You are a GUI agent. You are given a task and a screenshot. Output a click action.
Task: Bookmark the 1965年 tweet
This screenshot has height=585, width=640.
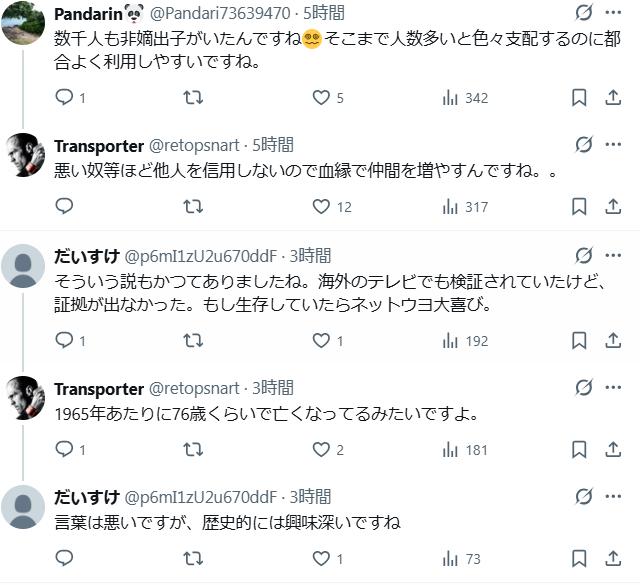(578, 450)
